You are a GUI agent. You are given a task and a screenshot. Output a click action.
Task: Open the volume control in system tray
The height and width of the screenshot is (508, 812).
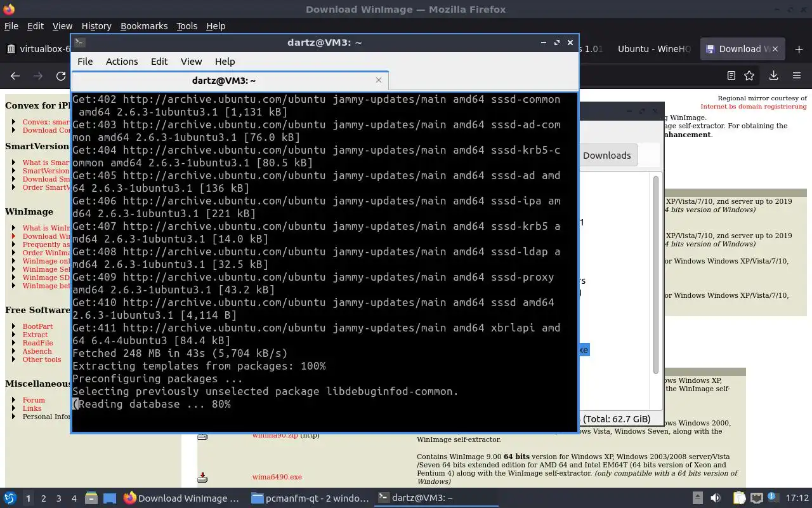[716, 498]
